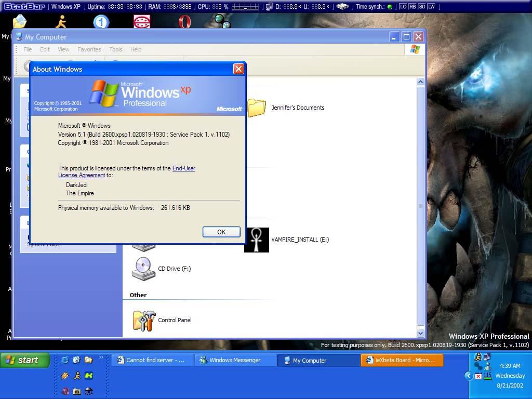Image resolution: width=532 pixels, height=399 pixels.
Task: Open the Control Panel icon
Action: (x=144, y=321)
